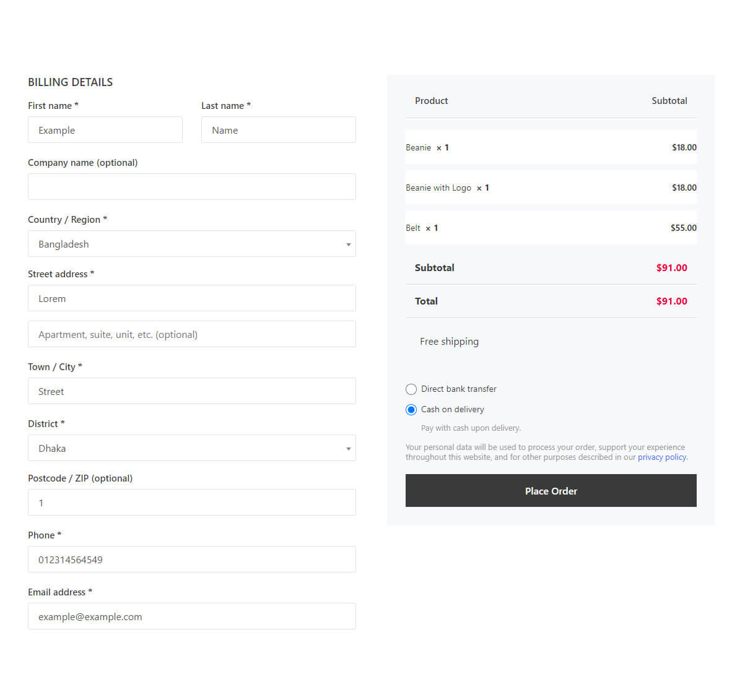Click the Dhaka district select box
This screenshot has height=700, width=732.
(x=192, y=448)
